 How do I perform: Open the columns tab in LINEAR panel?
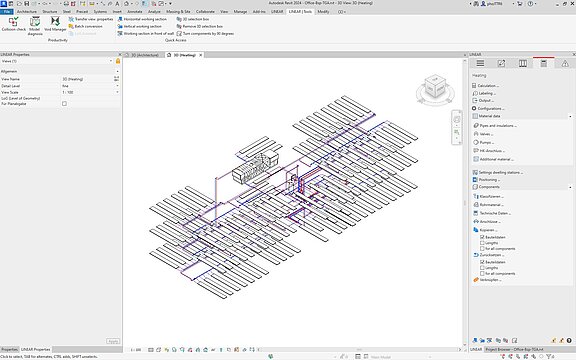[x=523, y=64]
